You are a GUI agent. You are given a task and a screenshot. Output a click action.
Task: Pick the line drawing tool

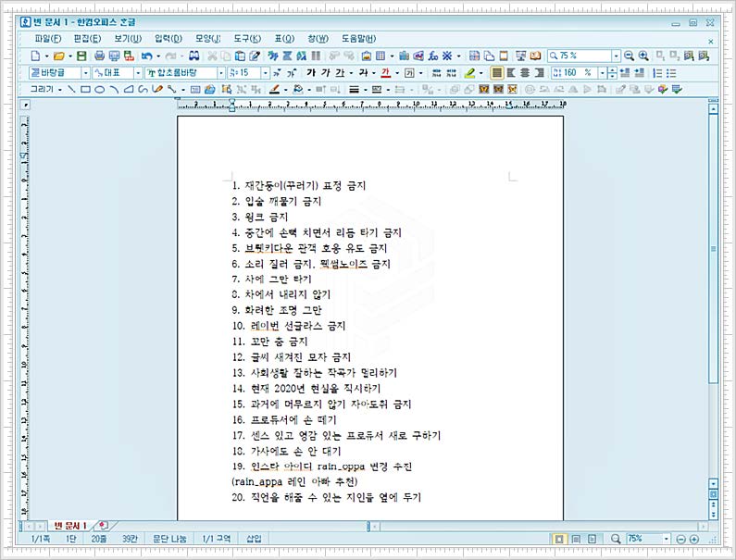point(71,89)
